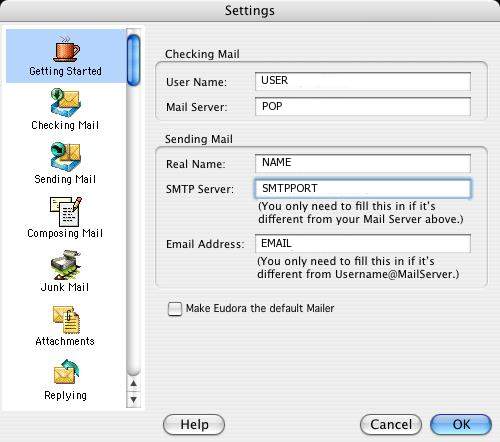Open the Sending Mail settings icon

pos(66,157)
